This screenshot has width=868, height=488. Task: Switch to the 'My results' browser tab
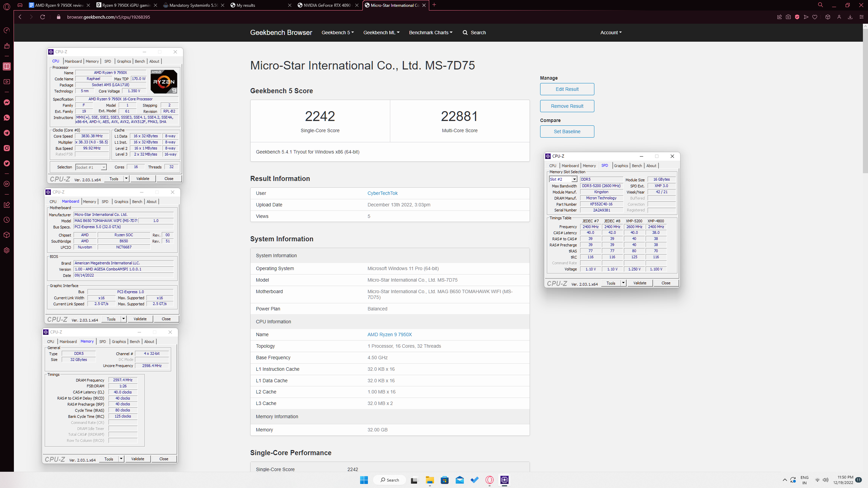click(261, 5)
